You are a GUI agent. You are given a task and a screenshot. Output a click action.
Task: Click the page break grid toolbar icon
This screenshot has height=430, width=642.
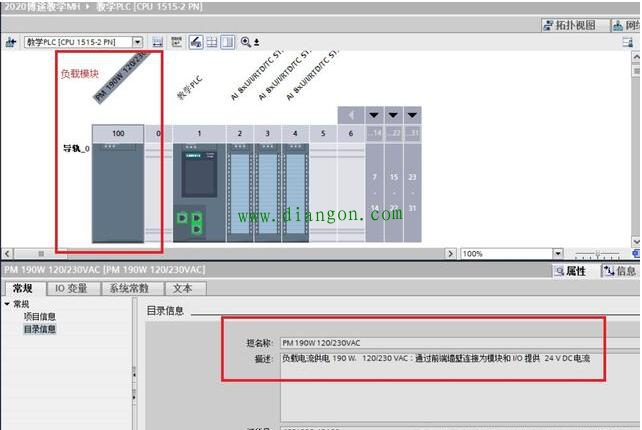(x=212, y=42)
